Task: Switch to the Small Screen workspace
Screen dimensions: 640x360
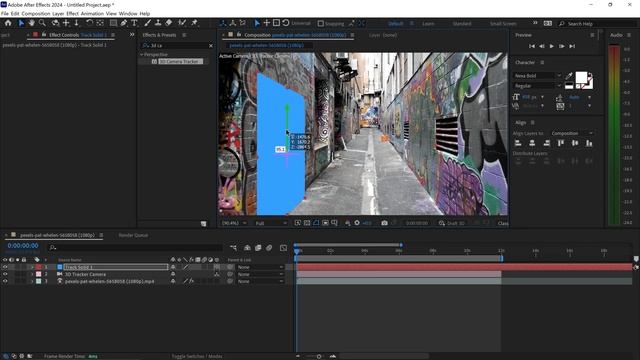Action: click(503, 24)
